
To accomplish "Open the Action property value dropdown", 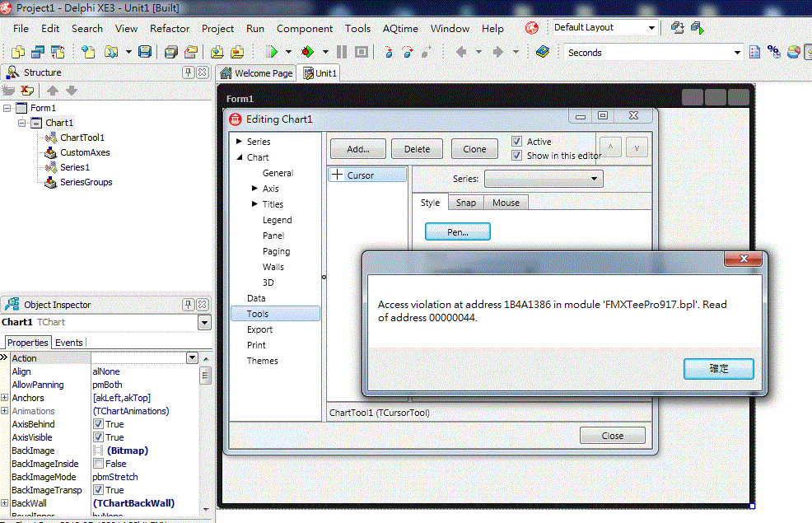I will pos(192,357).
